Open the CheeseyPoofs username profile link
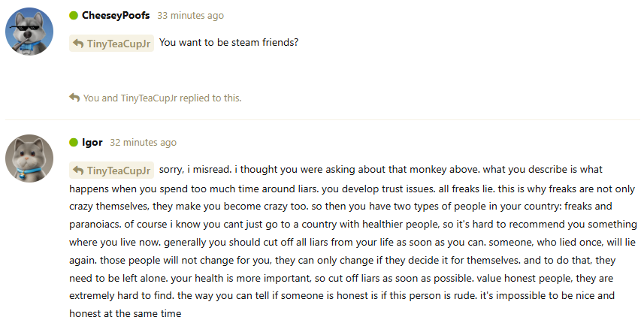Screen dimensions: 644x329 tap(115, 15)
